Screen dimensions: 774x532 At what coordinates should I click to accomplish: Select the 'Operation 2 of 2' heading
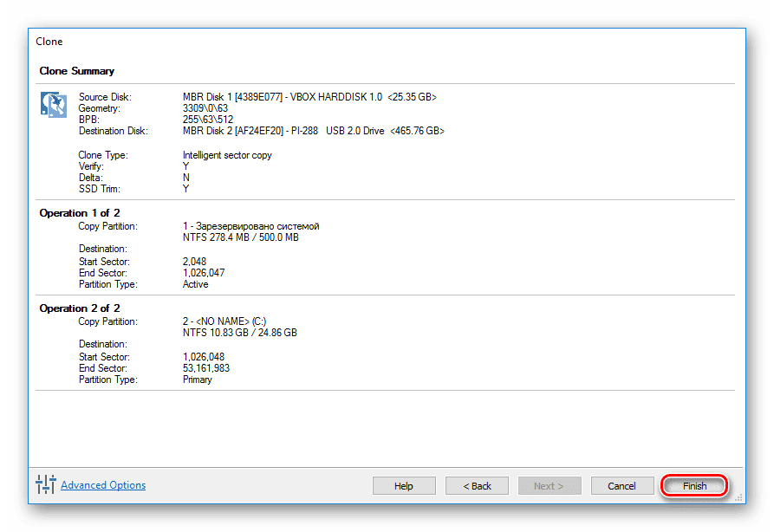(x=80, y=308)
